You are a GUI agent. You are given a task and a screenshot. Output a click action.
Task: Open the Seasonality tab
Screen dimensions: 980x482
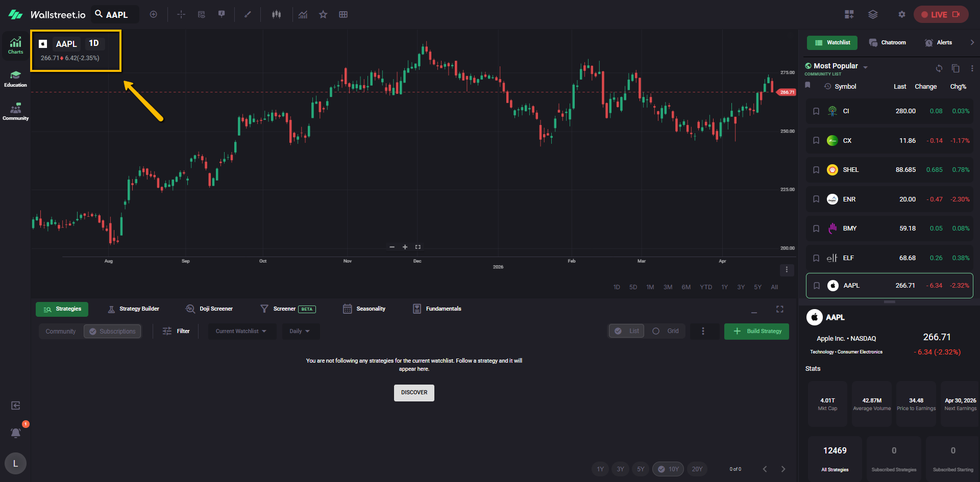[364, 309]
